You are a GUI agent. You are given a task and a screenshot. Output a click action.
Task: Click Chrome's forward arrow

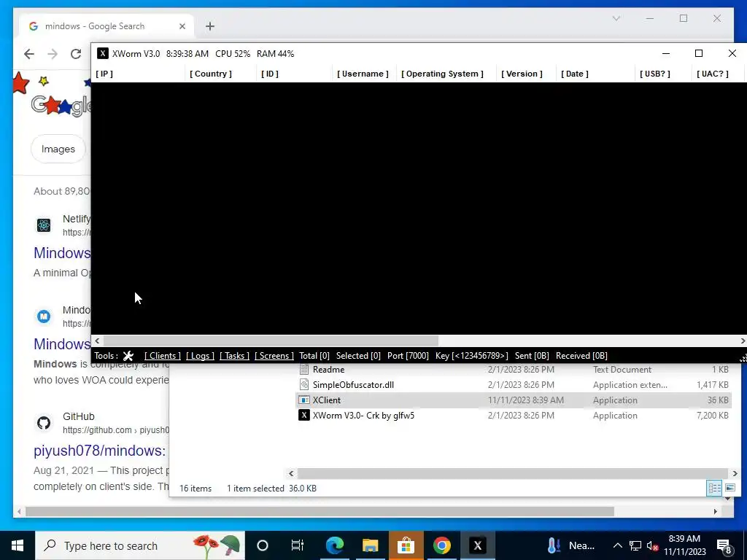pos(53,54)
